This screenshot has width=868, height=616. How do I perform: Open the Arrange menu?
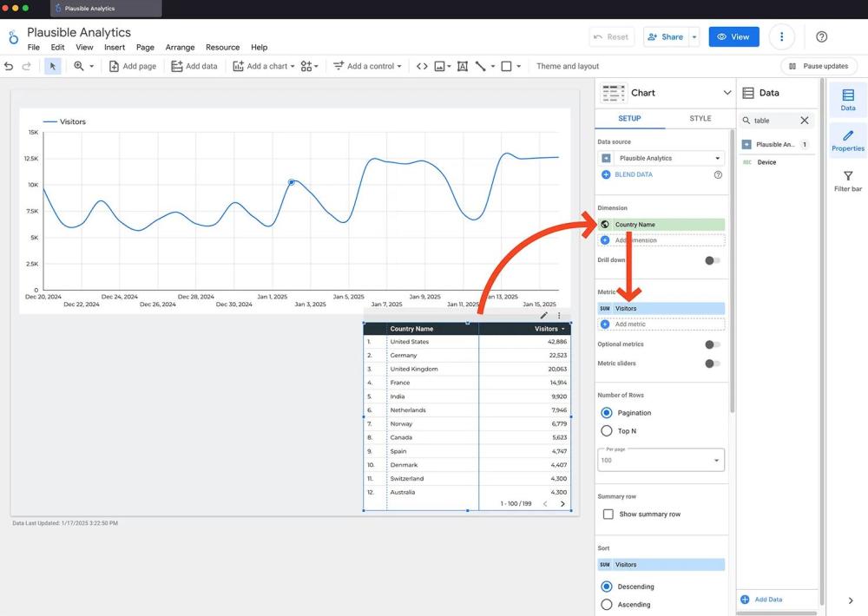click(180, 48)
